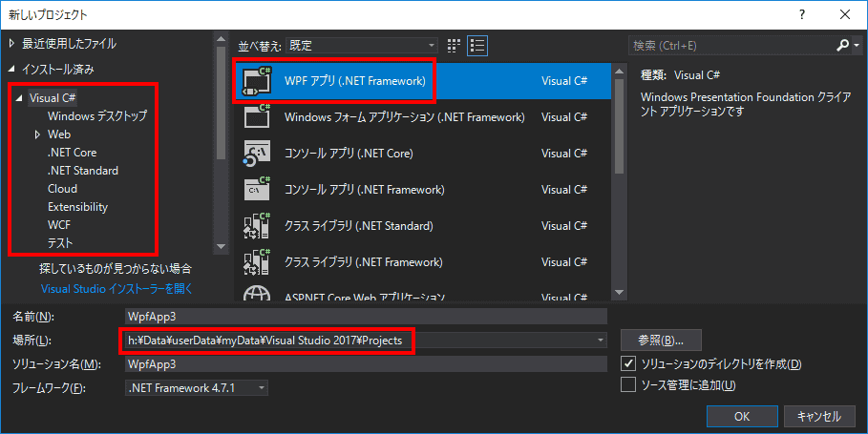
Task: Click the クラス ライブラリ (.NET Standard) icon
Action: [x=257, y=225]
